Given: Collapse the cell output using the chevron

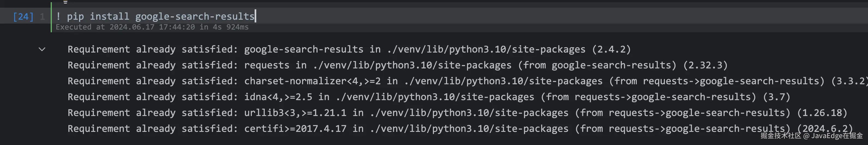Looking at the screenshot, I should [42, 49].
